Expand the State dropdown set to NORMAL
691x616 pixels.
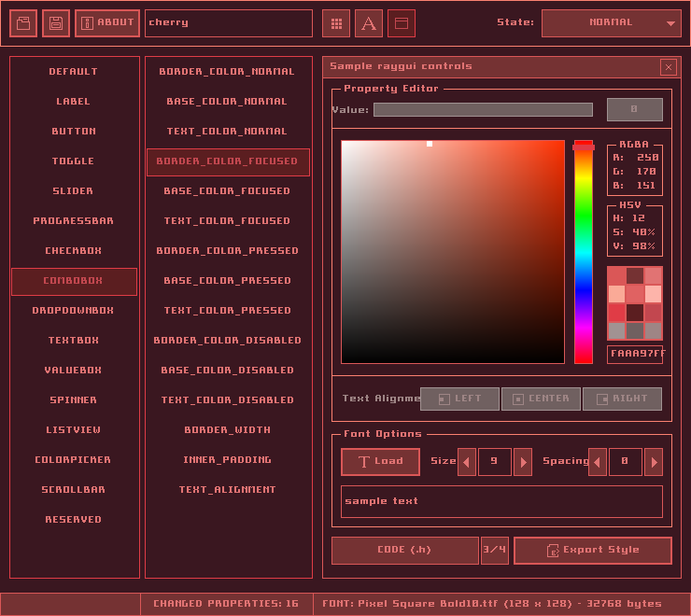(x=611, y=23)
